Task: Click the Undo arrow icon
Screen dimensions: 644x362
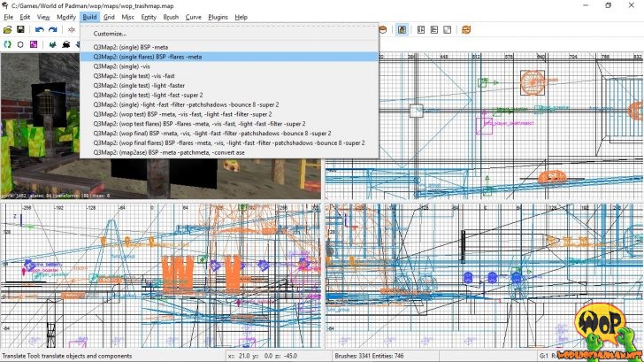Action: coord(39,29)
